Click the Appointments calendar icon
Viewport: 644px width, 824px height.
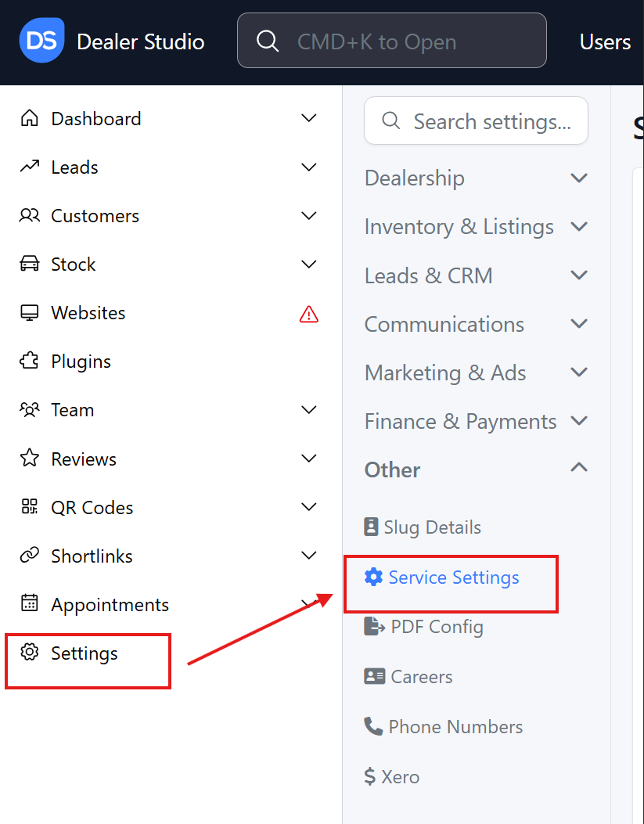[30, 604]
